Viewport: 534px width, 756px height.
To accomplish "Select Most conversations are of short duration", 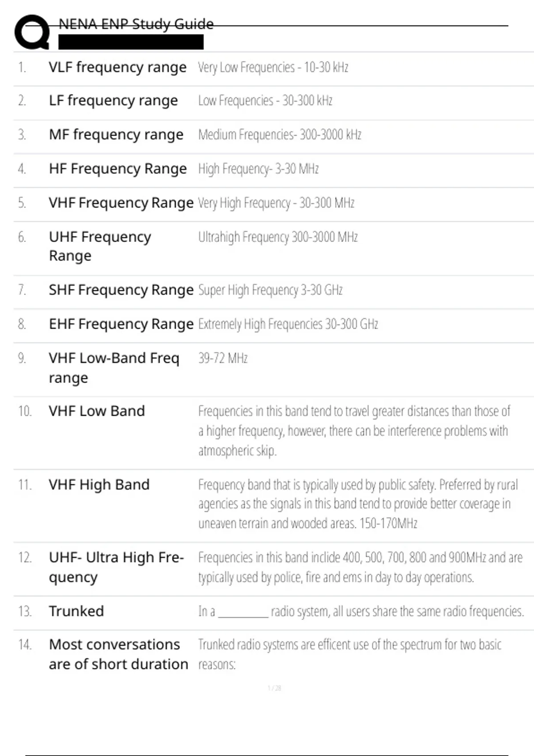I will (x=118, y=654).
